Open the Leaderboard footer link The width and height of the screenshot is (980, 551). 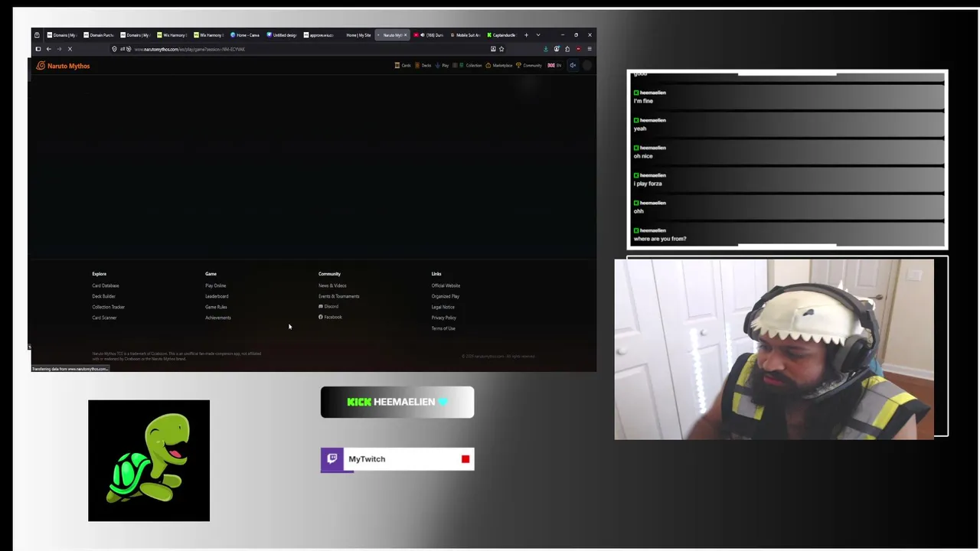[217, 296]
